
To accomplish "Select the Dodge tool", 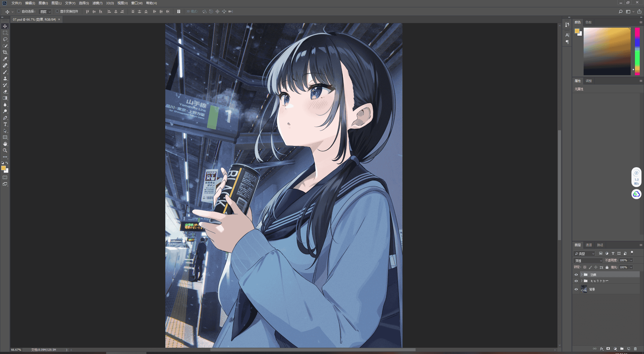I will point(5,111).
